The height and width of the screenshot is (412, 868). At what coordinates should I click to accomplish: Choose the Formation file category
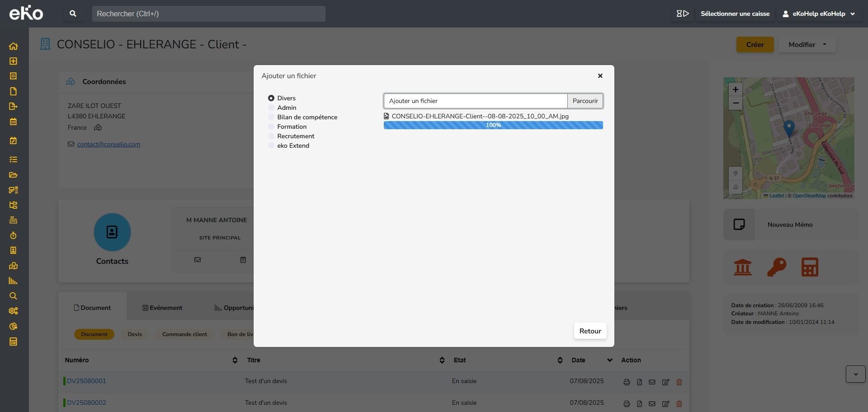pyautogui.click(x=271, y=126)
